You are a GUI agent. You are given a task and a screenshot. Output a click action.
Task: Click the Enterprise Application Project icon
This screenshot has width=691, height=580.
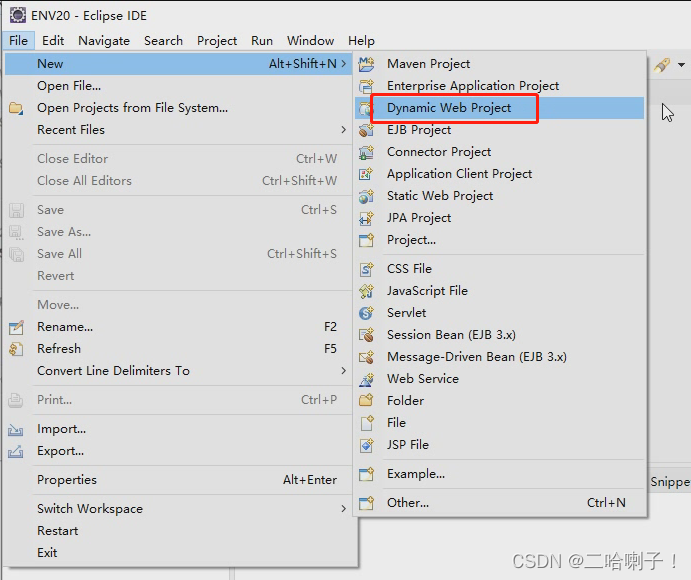tap(366, 86)
